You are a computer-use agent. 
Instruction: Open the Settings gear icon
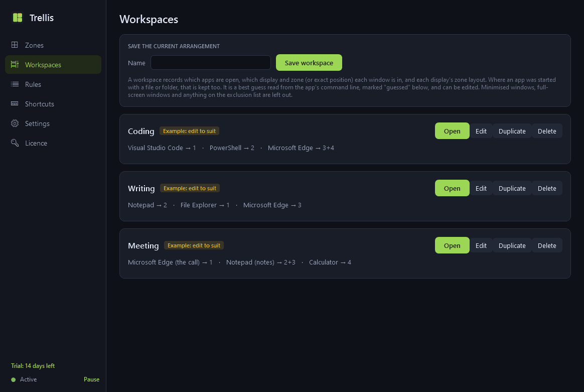click(x=15, y=123)
